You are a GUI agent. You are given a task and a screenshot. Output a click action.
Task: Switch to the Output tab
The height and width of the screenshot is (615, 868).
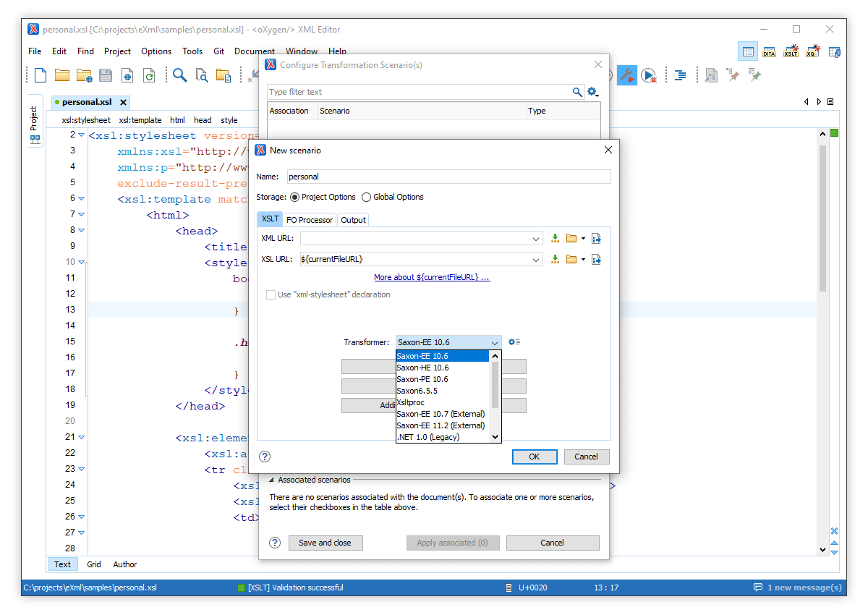click(353, 220)
